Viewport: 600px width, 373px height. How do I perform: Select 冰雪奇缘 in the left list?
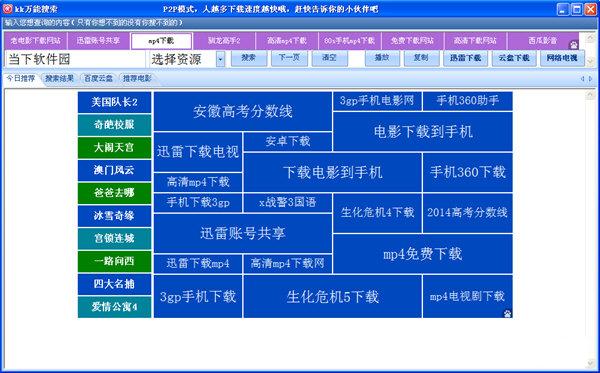(114, 216)
